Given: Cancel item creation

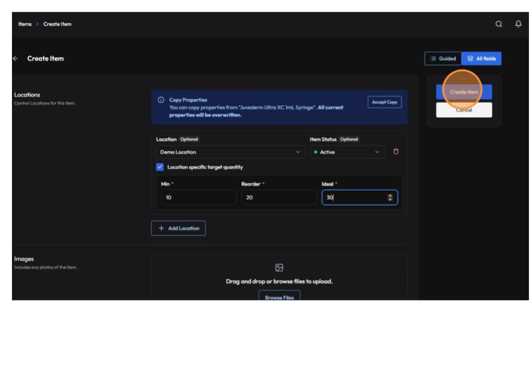Looking at the screenshot, I should (464, 110).
